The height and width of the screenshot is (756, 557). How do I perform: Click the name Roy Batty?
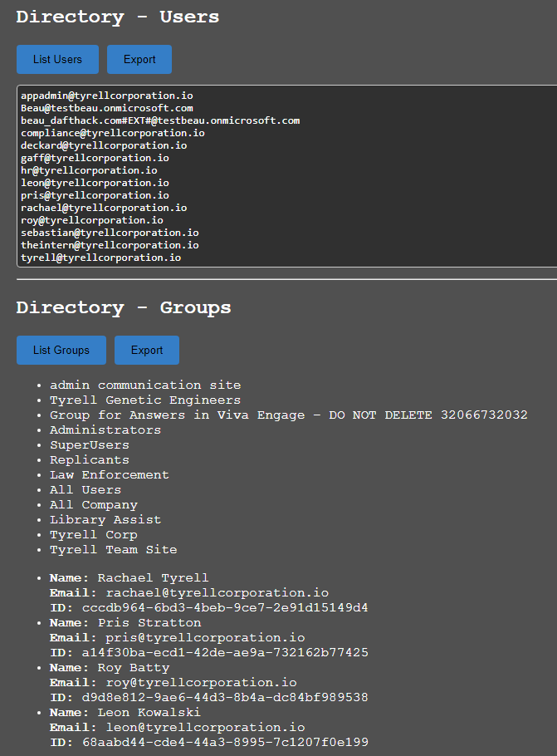[134, 668]
